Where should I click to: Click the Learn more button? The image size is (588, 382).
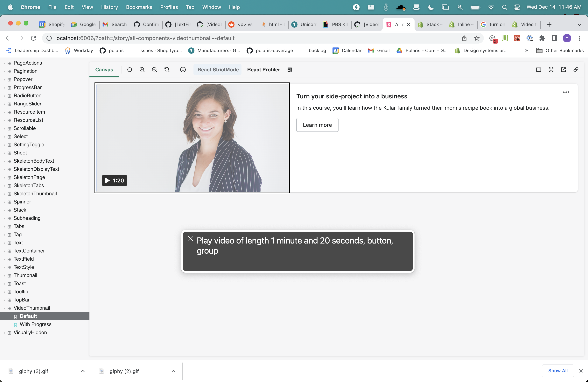tap(317, 125)
